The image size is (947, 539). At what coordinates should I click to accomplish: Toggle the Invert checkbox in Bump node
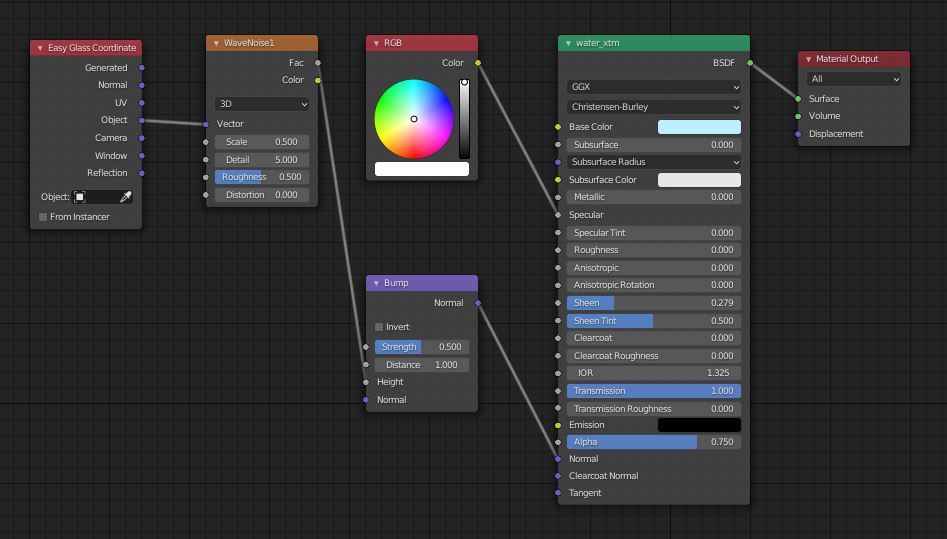(x=379, y=327)
